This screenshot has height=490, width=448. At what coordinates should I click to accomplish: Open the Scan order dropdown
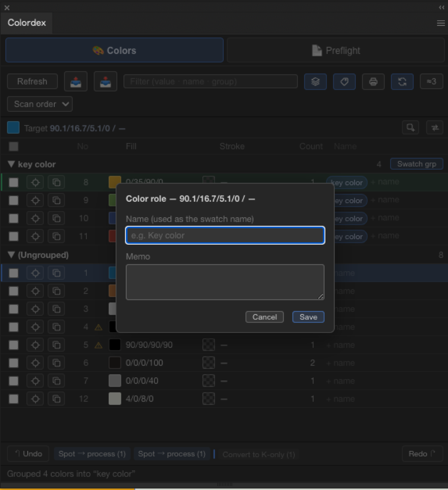click(40, 104)
